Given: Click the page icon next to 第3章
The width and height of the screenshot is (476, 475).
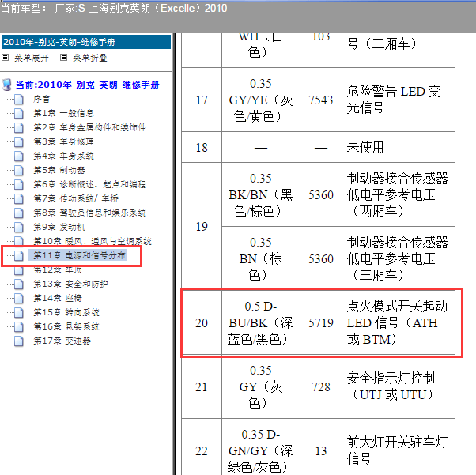Looking at the screenshot, I should click(19, 141).
